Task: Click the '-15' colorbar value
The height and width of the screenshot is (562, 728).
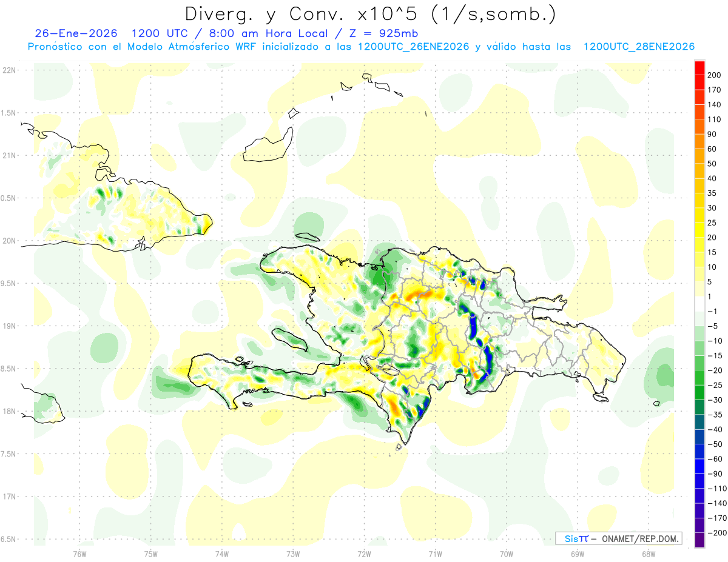Action: (716, 356)
